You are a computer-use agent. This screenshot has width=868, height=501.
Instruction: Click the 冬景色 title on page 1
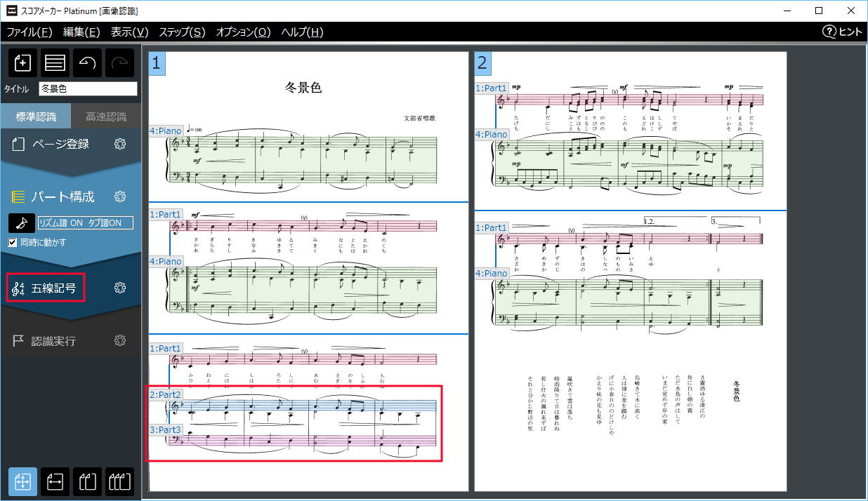point(303,88)
